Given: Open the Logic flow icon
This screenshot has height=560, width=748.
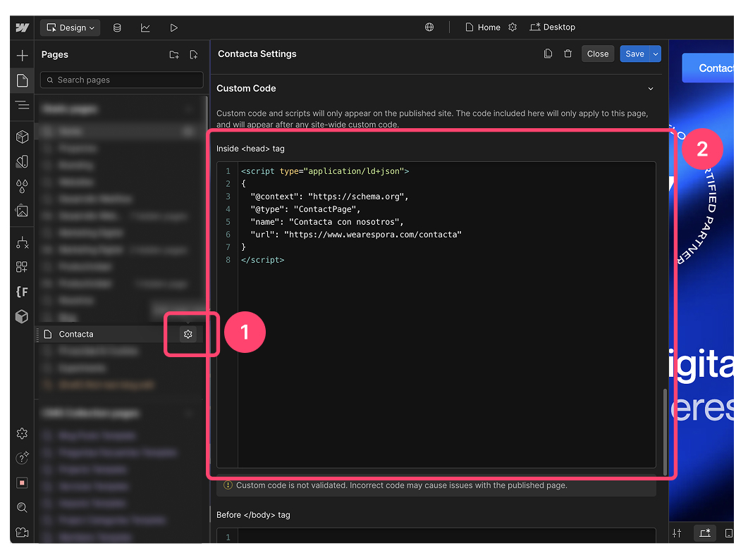Looking at the screenshot, I should [x=22, y=242].
